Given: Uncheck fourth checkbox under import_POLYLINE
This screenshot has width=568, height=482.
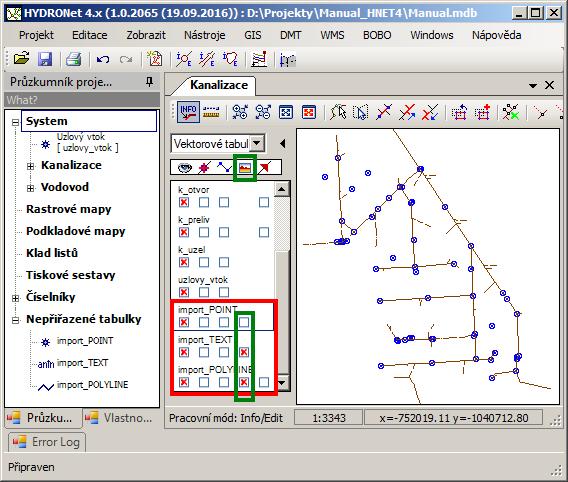Looking at the screenshot, I should 244,382.
